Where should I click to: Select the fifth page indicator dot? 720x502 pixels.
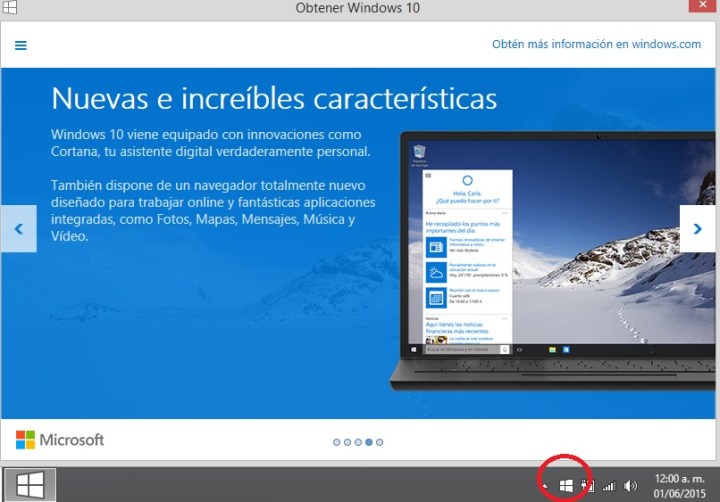tap(379, 442)
